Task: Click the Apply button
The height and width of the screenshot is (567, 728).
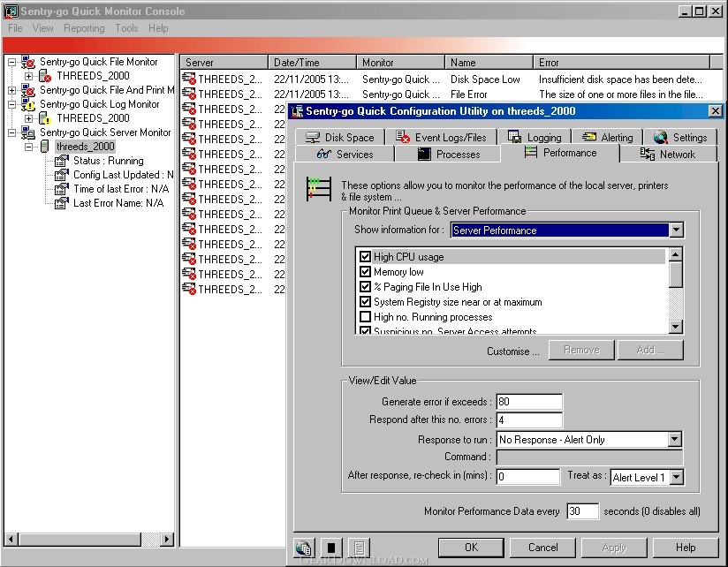Action: (614, 548)
